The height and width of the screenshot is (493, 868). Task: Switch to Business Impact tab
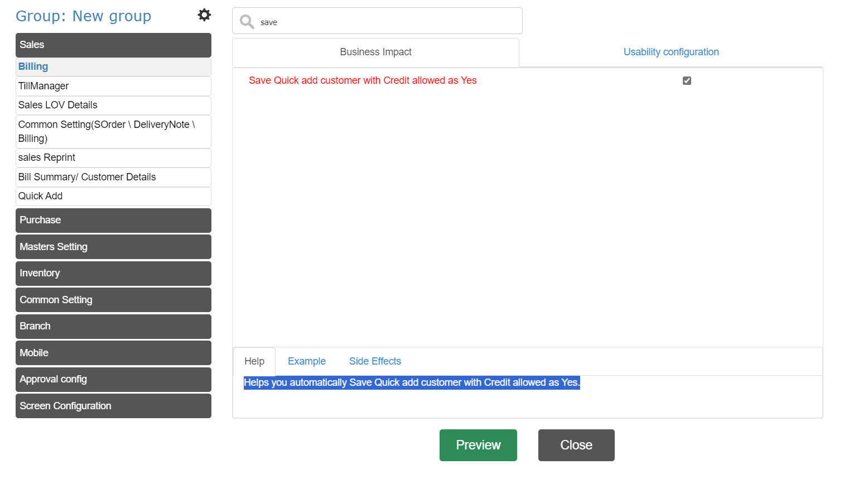[375, 52]
